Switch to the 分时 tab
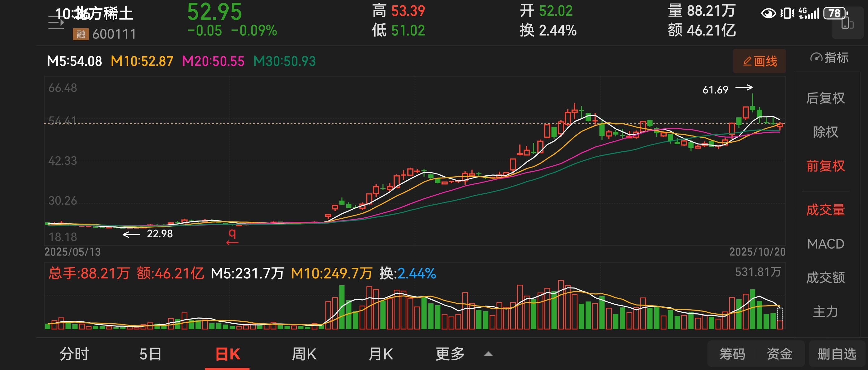868x370 pixels. 74,354
